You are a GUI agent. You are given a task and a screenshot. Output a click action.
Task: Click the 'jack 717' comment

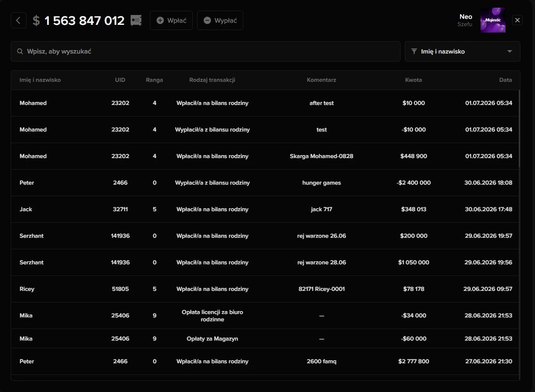[322, 209]
